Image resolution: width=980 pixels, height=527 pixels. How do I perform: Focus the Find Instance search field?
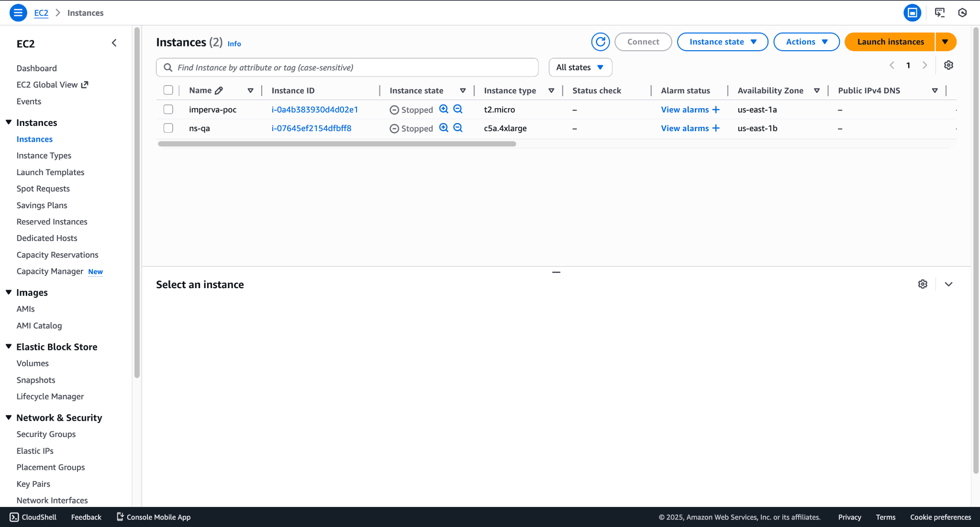tap(347, 67)
